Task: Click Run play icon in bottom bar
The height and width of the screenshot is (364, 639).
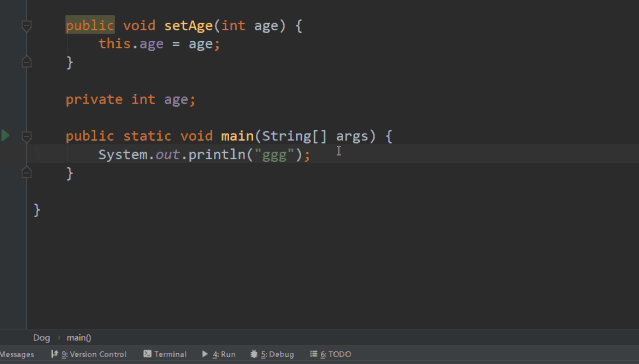Action: [x=205, y=354]
